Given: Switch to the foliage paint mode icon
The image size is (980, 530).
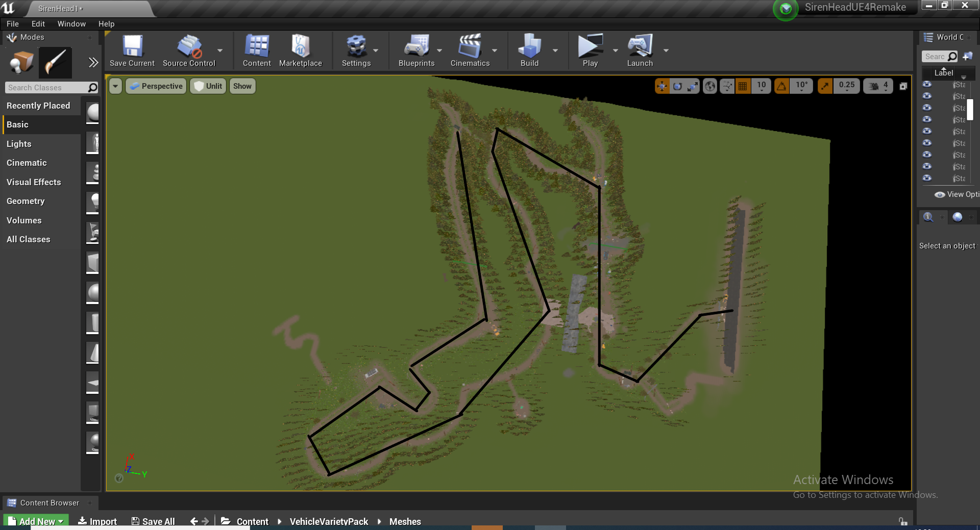Looking at the screenshot, I should point(55,62).
